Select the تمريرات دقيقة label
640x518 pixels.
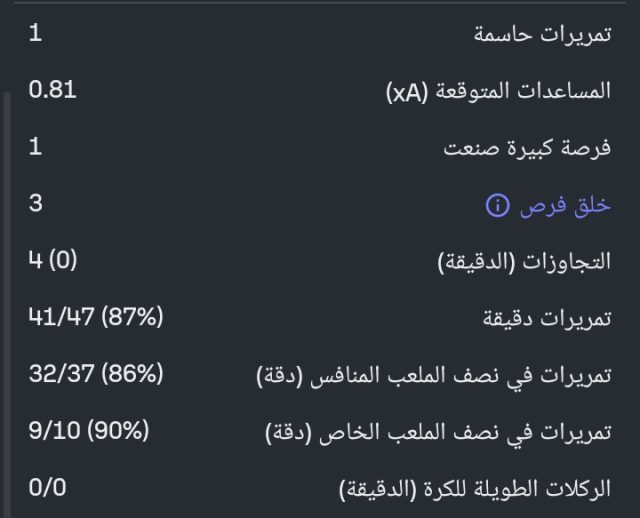pyautogui.click(x=546, y=319)
